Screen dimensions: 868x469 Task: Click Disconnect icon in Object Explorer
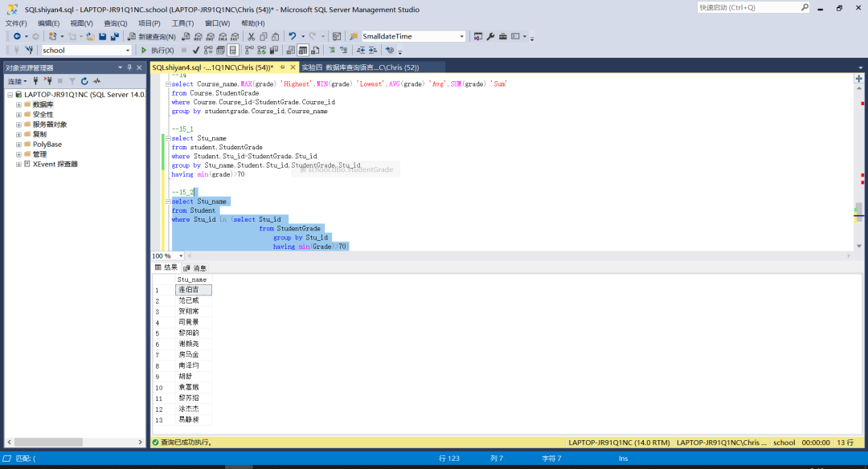(48, 81)
